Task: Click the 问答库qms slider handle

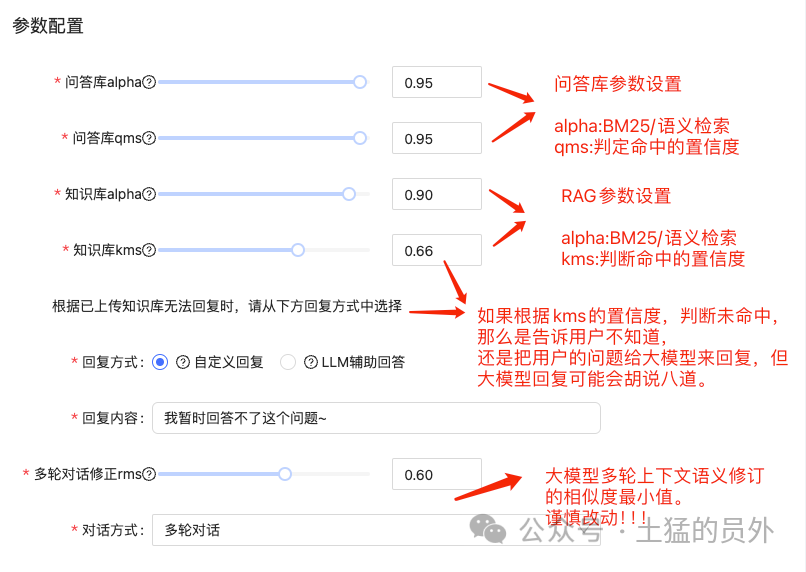Action: (360, 138)
